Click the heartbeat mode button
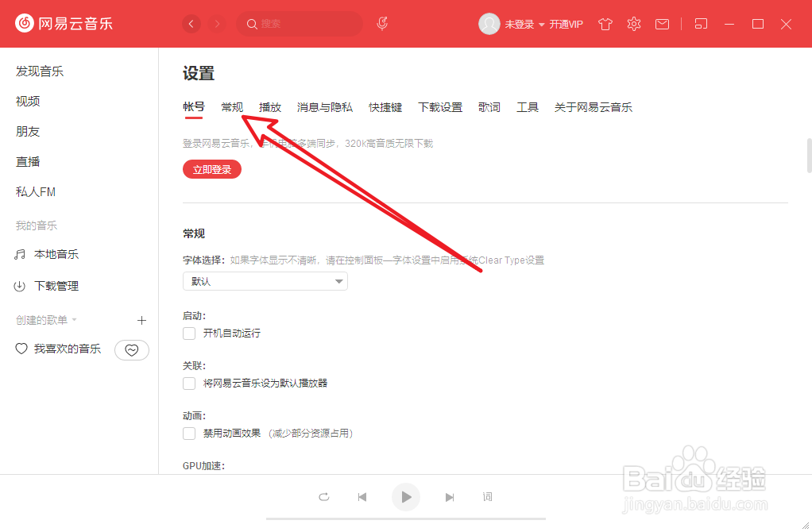 click(x=132, y=350)
